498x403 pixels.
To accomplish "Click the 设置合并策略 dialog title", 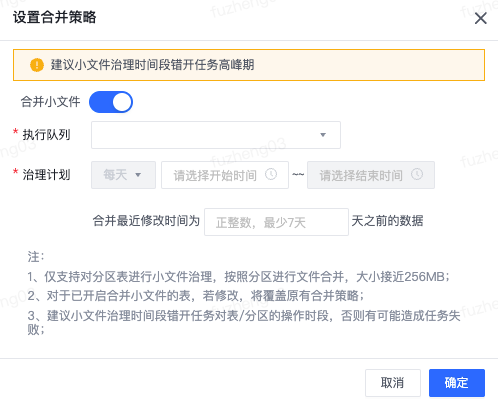I will [55, 17].
